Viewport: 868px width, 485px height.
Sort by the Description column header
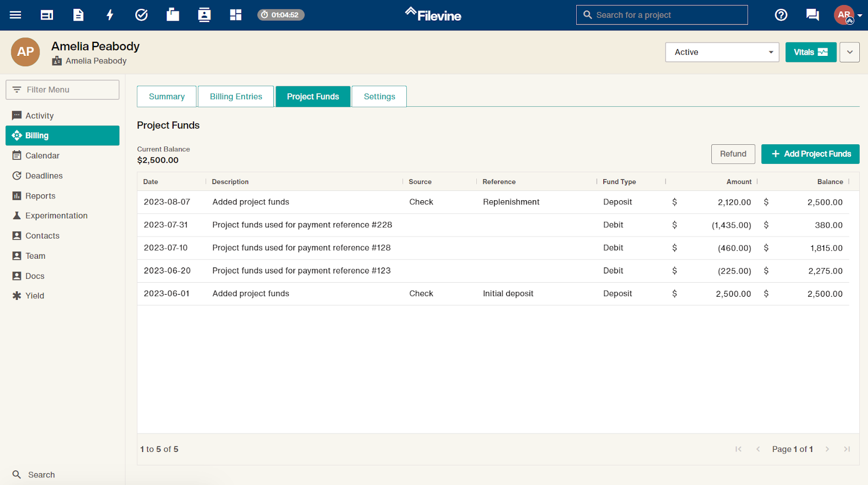[x=230, y=182]
